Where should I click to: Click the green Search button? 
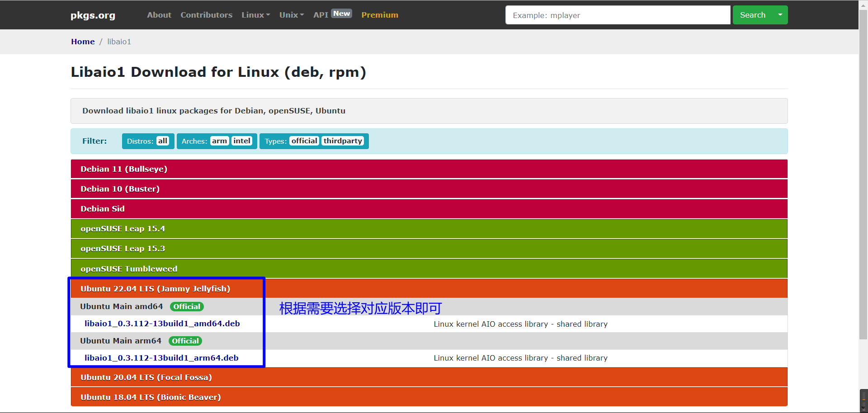[x=752, y=15]
